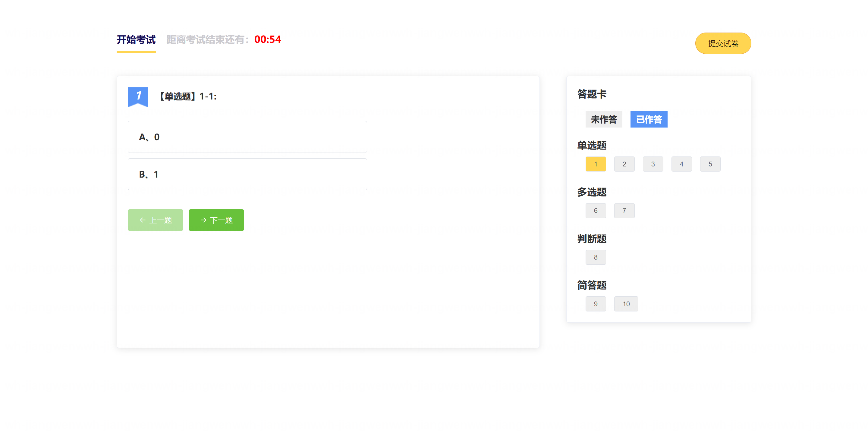
Task: Open question 5 from answer card
Action: (x=710, y=164)
